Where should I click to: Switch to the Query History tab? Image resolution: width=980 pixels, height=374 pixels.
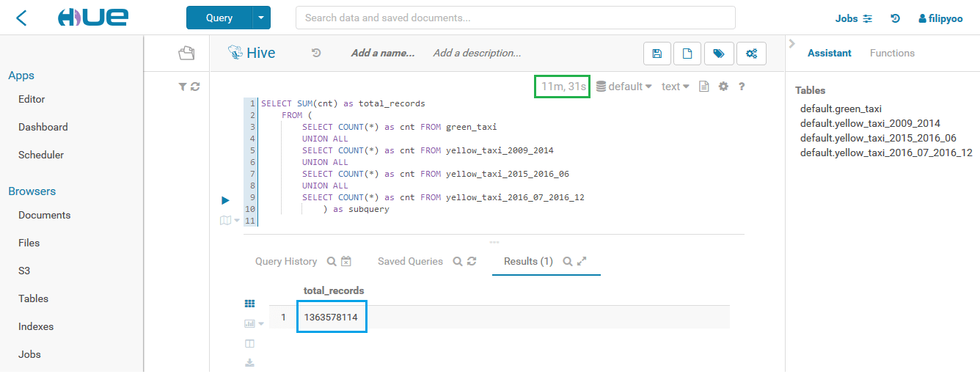[286, 261]
